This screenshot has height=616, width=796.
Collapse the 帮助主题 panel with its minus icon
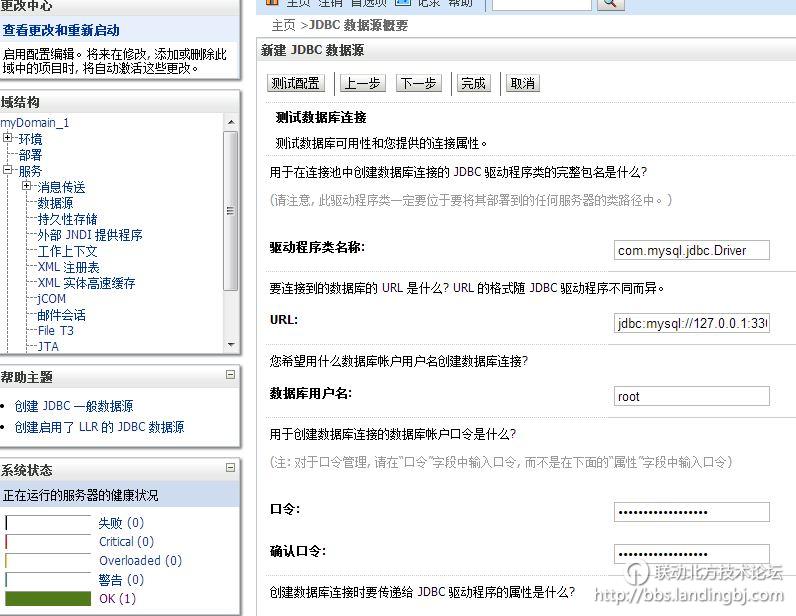coord(230,374)
